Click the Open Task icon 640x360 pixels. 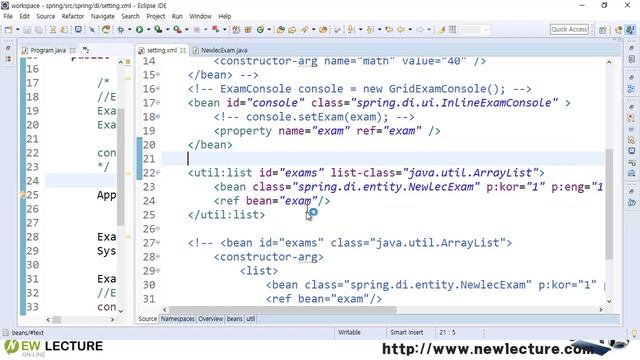tap(292, 29)
